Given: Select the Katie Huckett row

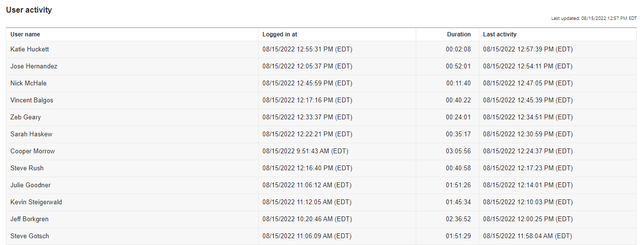Looking at the screenshot, I should tap(321, 49).
